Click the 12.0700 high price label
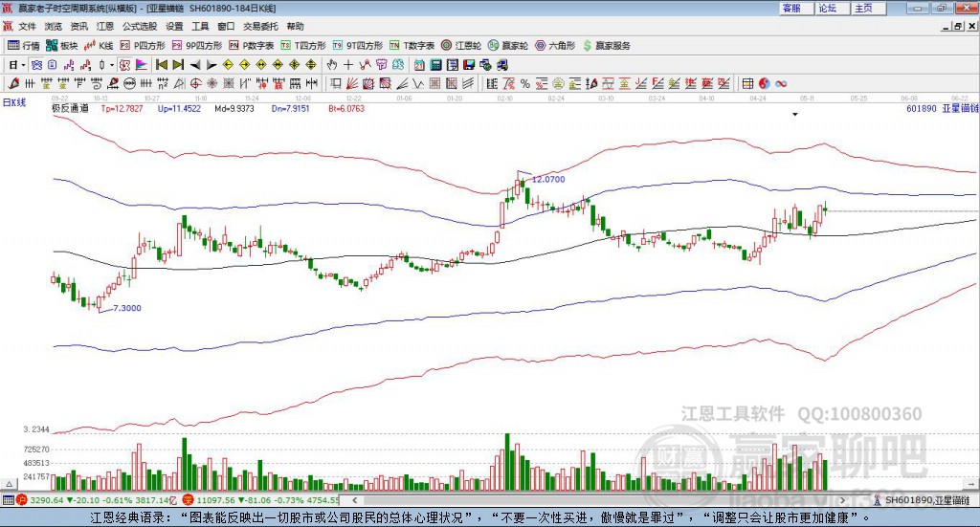Image resolution: width=980 pixels, height=527 pixels. pos(548,179)
